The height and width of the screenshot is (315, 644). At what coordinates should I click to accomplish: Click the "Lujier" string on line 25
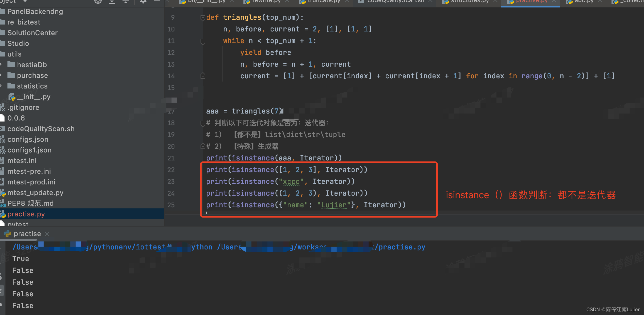[x=334, y=205]
